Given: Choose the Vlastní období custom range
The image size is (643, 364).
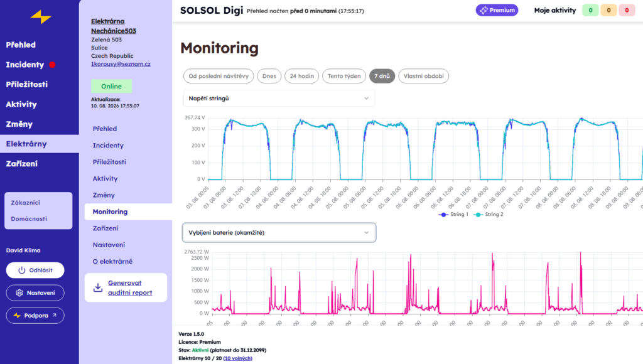Looking at the screenshot, I should 424,76.
